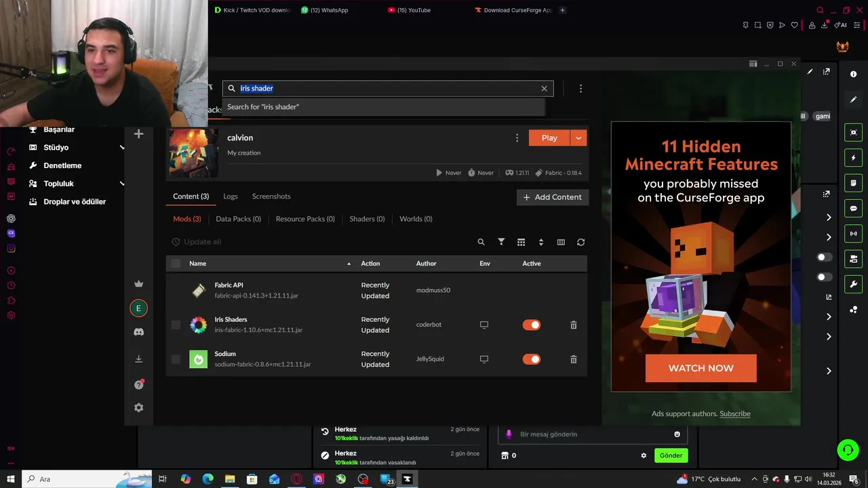Click the plus create icon in sidebar
The width and height of the screenshot is (868, 488).
tap(138, 134)
